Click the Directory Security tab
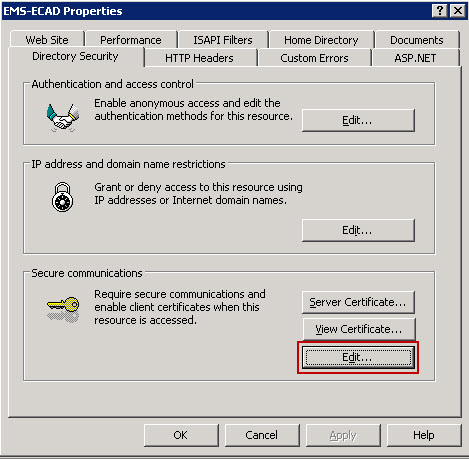469x459 pixels. coord(75,56)
